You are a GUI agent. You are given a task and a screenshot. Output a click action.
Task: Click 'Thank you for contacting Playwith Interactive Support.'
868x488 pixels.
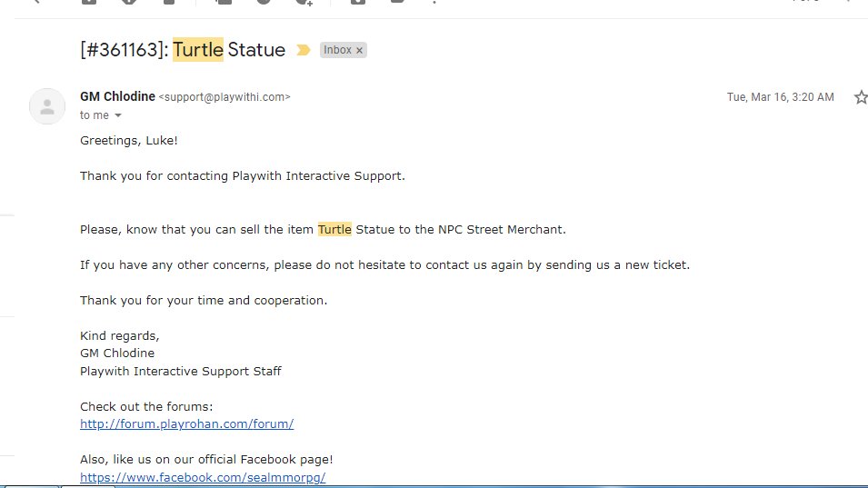tap(243, 176)
